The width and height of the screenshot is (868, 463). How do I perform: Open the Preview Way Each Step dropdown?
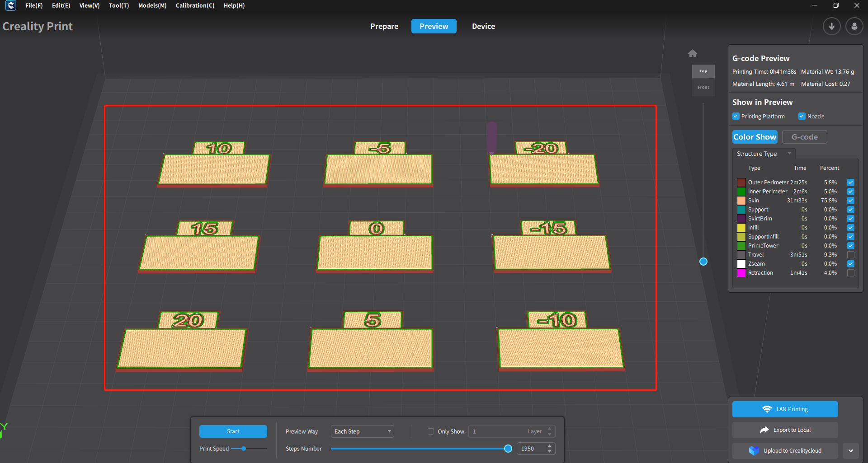click(363, 431)
